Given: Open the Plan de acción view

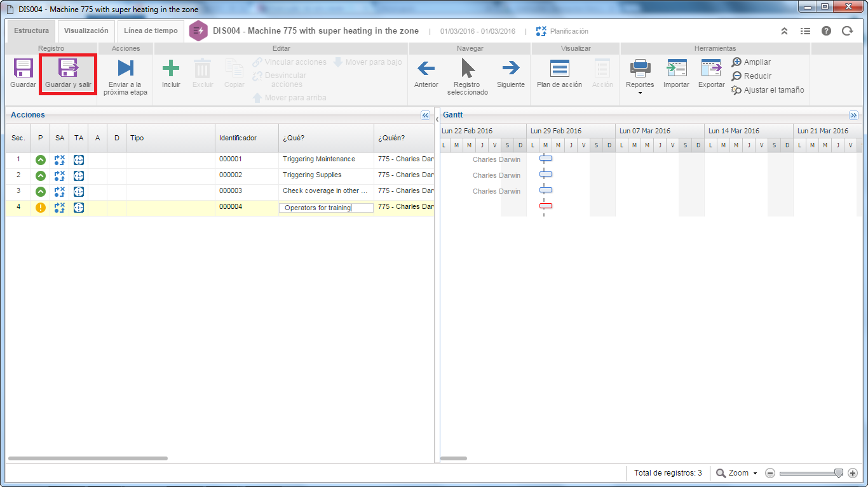Looking at the screenshot, I should click(559, 74).
